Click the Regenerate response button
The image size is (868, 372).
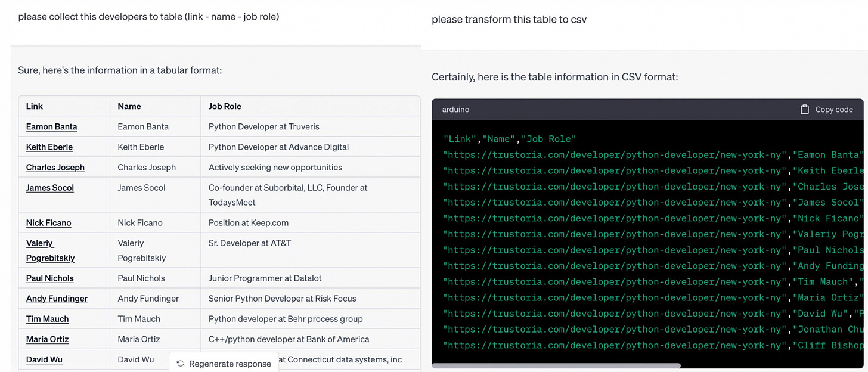click(224, 363)
